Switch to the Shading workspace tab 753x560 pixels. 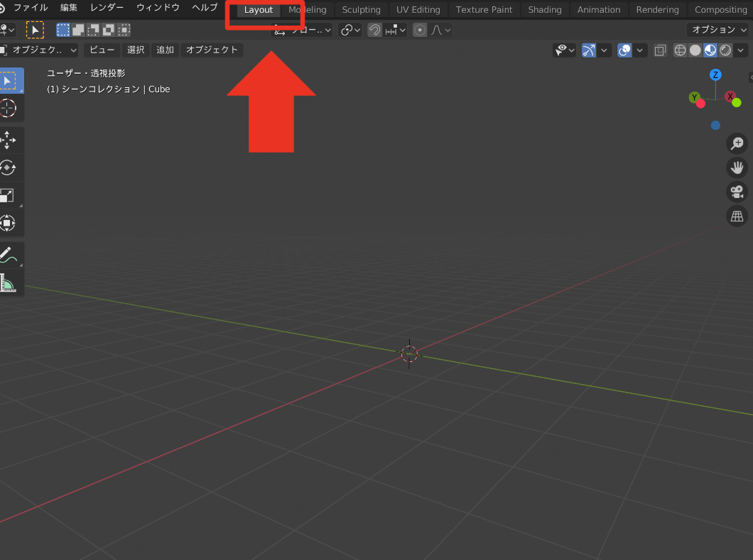click(x=545, y=10)
